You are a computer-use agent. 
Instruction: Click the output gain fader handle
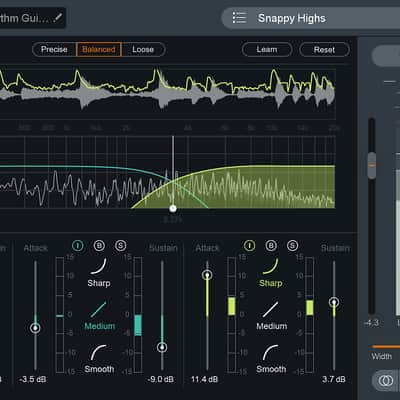pos(372,165)
